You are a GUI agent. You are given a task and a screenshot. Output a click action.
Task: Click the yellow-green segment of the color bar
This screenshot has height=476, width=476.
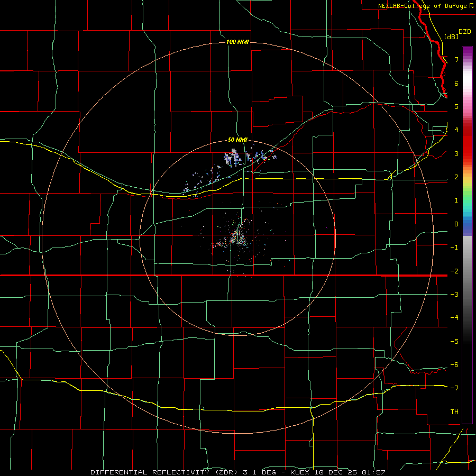click(467, 187)
